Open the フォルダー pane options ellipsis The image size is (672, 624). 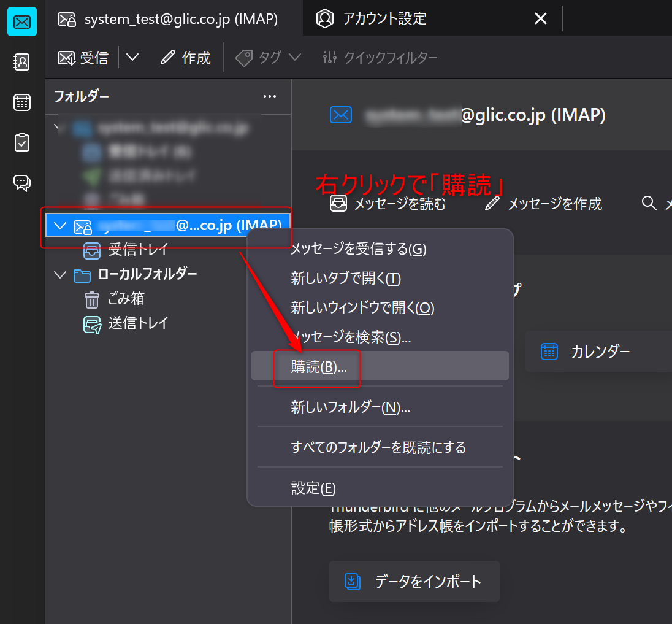click(269, 96)
